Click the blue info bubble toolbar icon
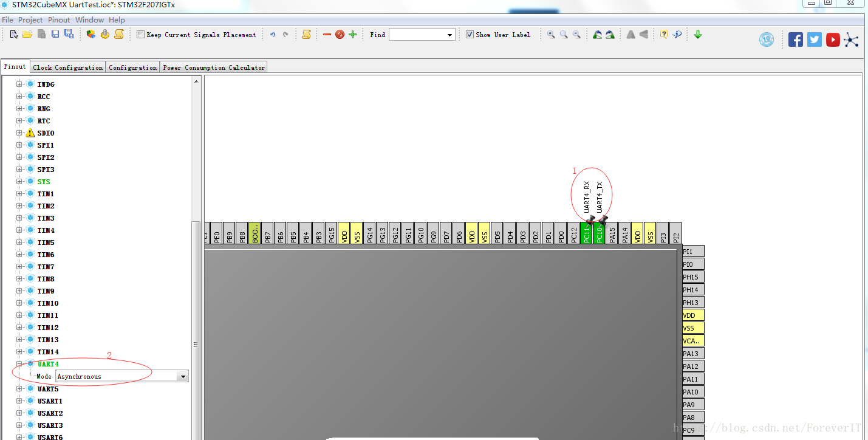The image size is (868, 440). [x=677, y=35]
